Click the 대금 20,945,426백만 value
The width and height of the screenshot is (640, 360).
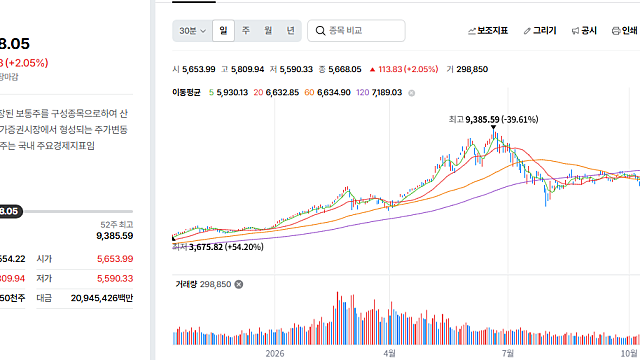(x=102, y=298)
